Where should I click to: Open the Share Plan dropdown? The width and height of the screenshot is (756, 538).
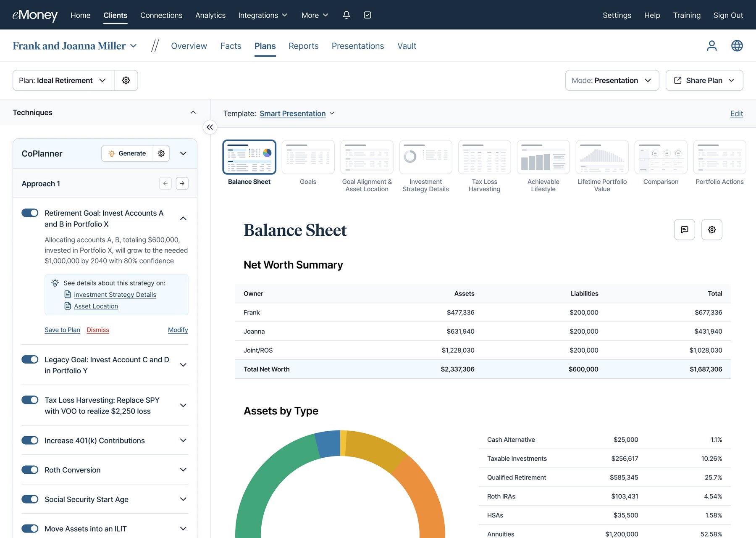[x=704, y=80]
